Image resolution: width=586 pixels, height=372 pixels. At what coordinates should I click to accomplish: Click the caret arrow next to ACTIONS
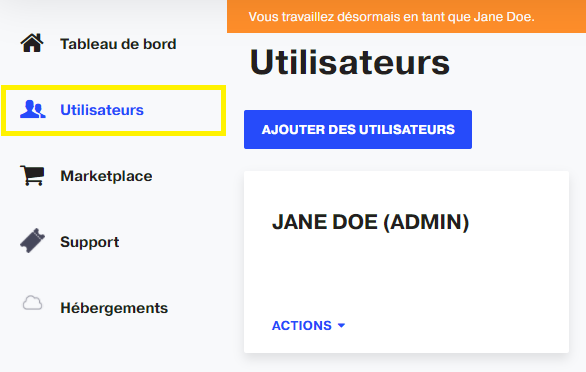click(341, 326)
